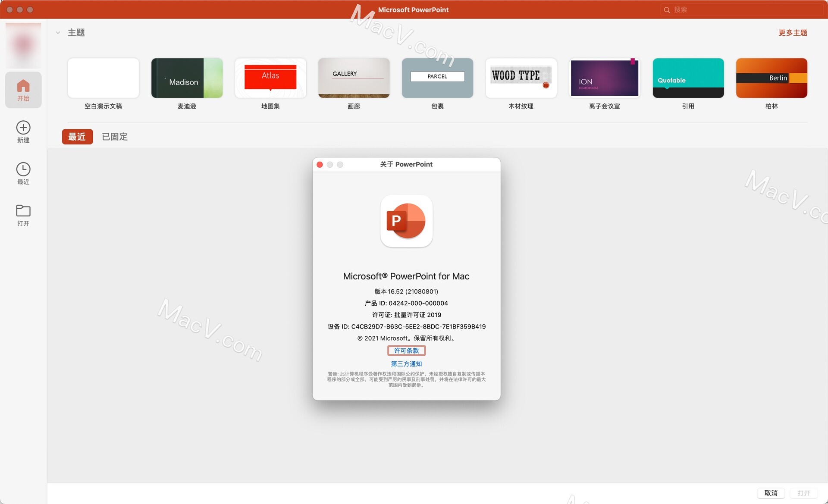Click the 关于 PowerPoint dialog title
828x504 pixels.
[406, 164]
